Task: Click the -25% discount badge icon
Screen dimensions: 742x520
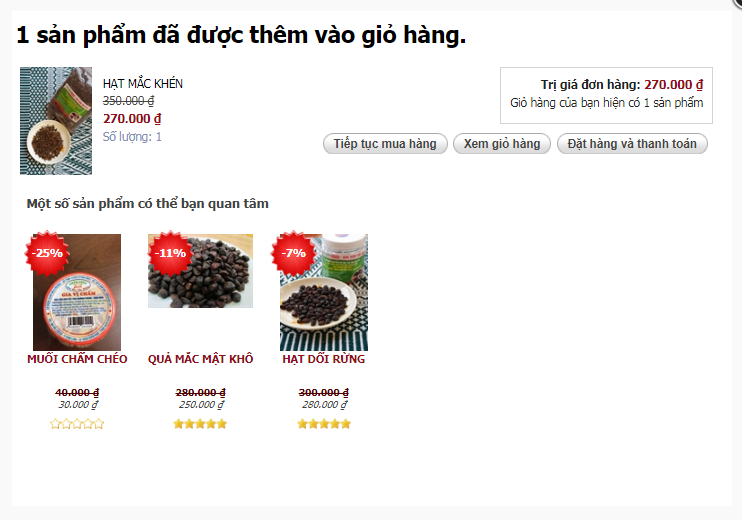Action: click(x=47, y=253)
